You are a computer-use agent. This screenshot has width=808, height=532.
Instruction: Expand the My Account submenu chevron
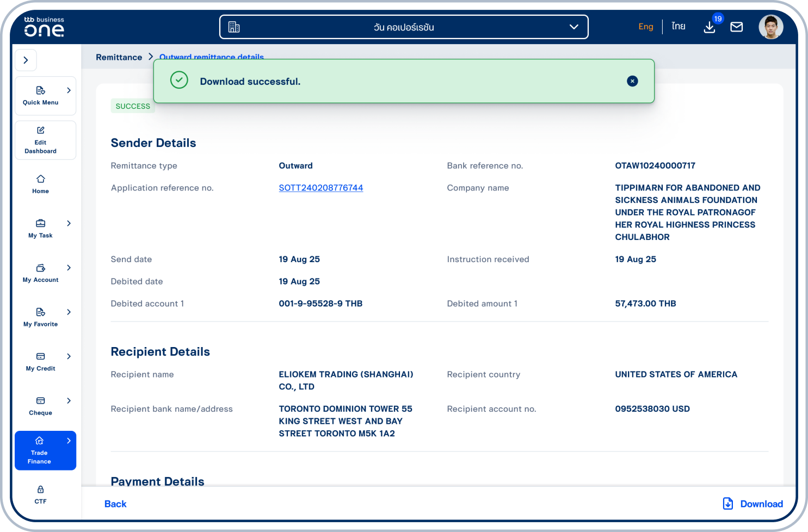(69, 268)
